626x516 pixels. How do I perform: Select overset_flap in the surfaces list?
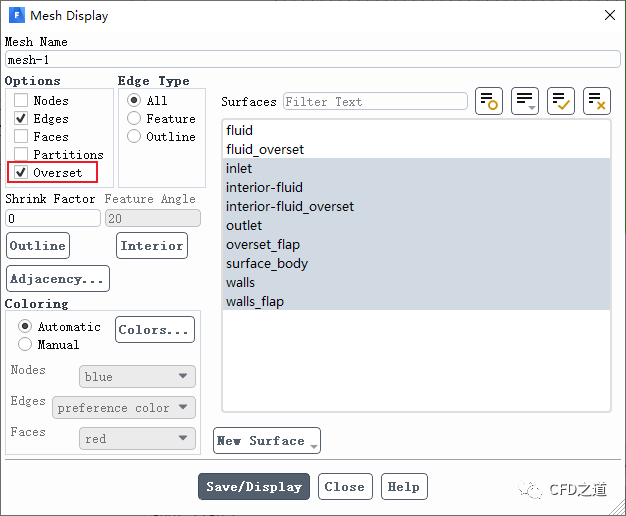pos(263,245)
